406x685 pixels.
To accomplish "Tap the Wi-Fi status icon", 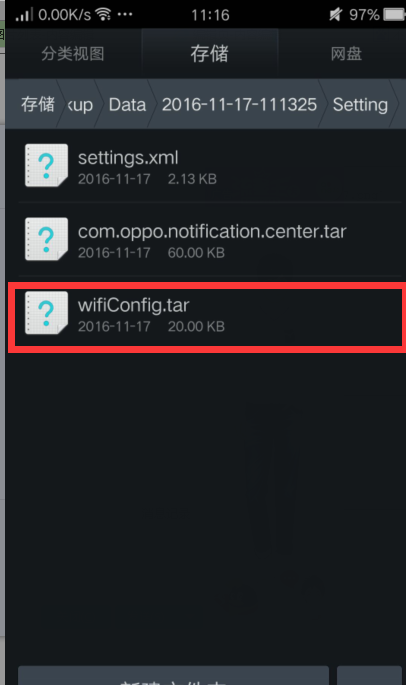I will (104, 14).
